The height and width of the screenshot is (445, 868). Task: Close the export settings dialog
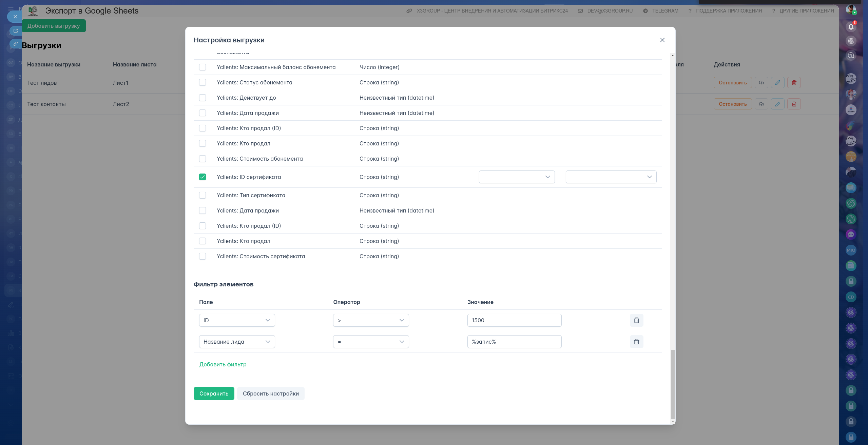pyautogui.click(x=662, y=40)
